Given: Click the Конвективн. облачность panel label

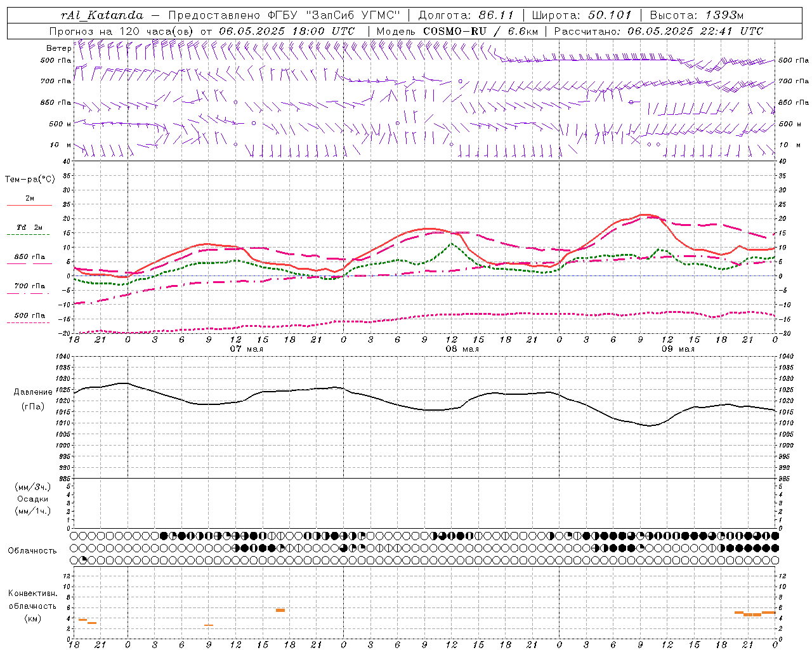Looking at the screenshot, I should [x=33, y=599].
